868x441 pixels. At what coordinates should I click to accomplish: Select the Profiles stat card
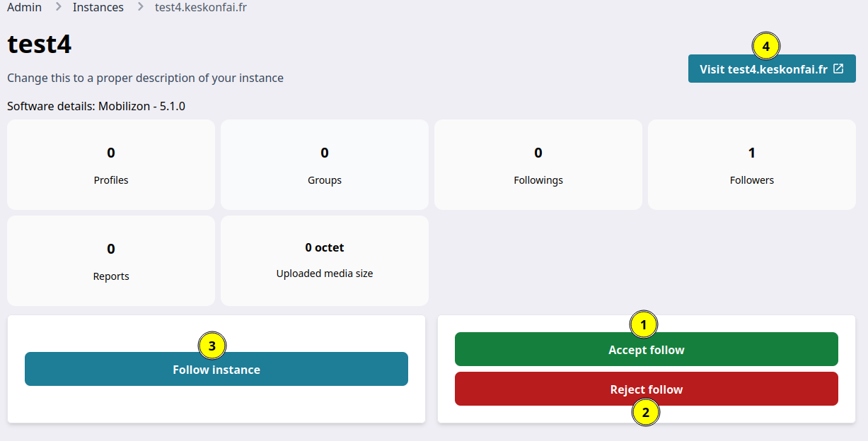point(111,165)
